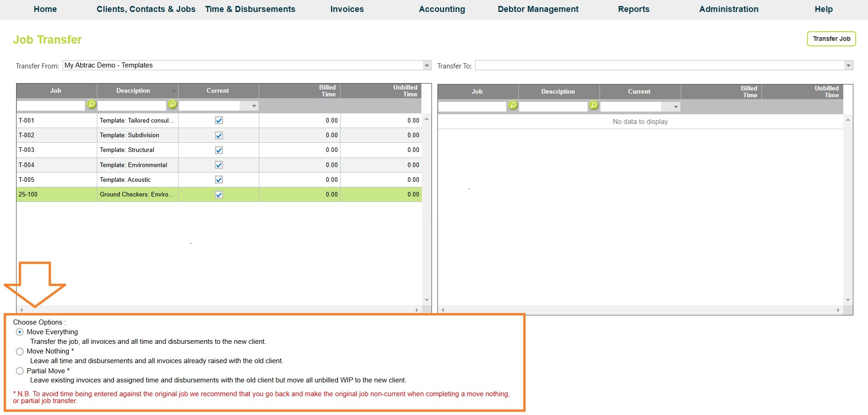Open left grid Current filter dropdown
This screenshot has height=415, width=868.
tap(254, 106)
